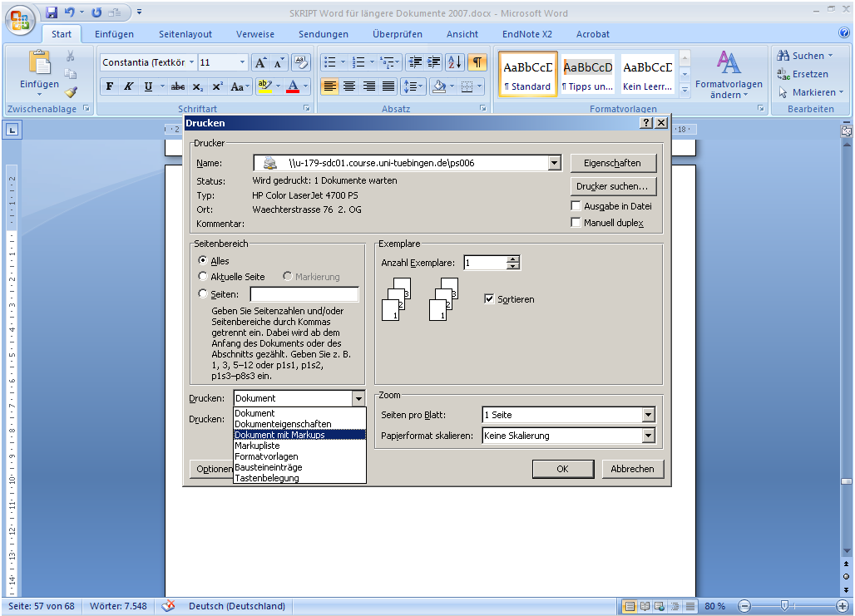This screenshot has height=616, width=855.
Task: Choose Markupliste from list
Action: click(x=299, y=446)
